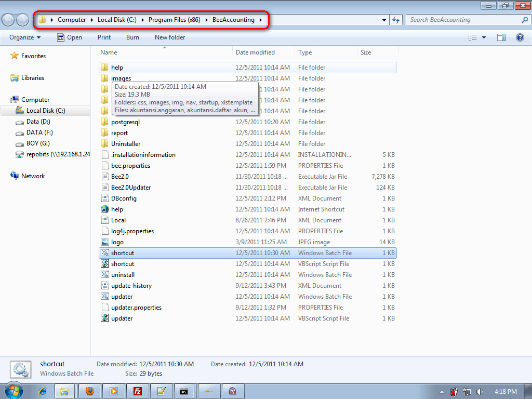Expand the address bar history dropdown
This screenshot has height=399, width=532.
click(x=384, y=20)
